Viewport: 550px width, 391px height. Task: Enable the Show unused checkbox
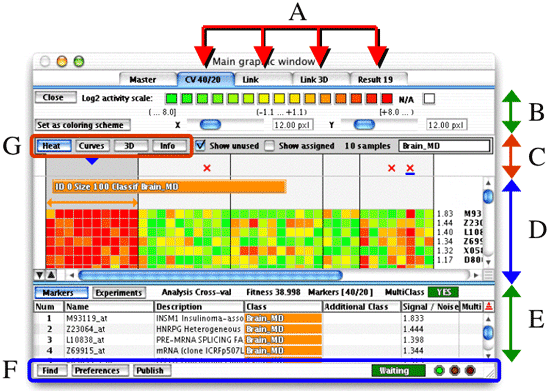(x=200, y=146)
